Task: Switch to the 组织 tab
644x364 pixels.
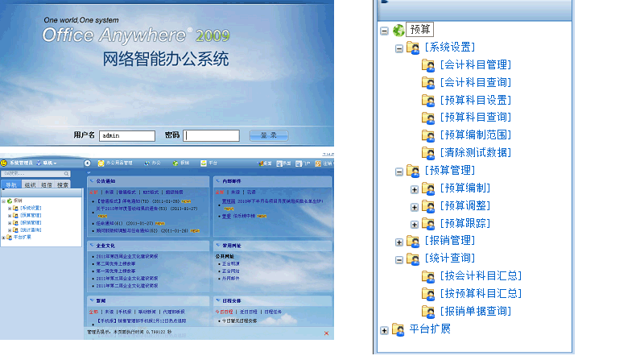Action: [x=30, y=185]
